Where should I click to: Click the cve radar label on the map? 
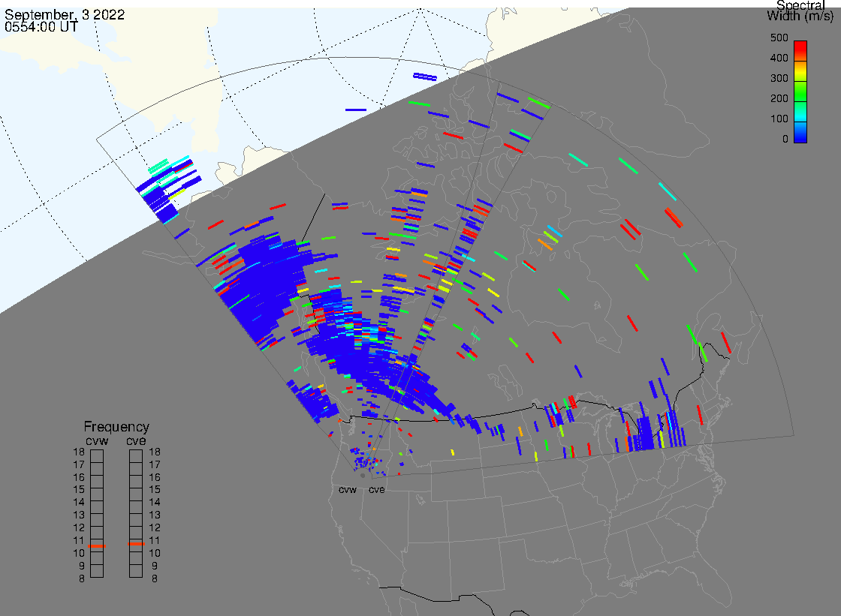click(x=376, y=490)
